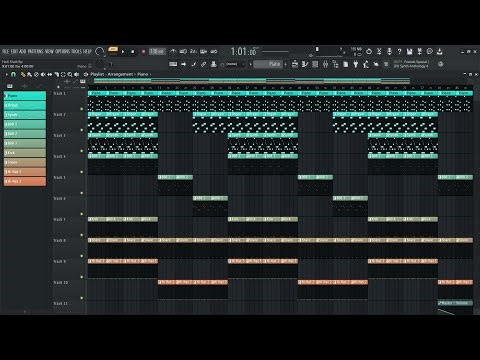
Task: Click the red record button
Action: (x=143, y=52)
